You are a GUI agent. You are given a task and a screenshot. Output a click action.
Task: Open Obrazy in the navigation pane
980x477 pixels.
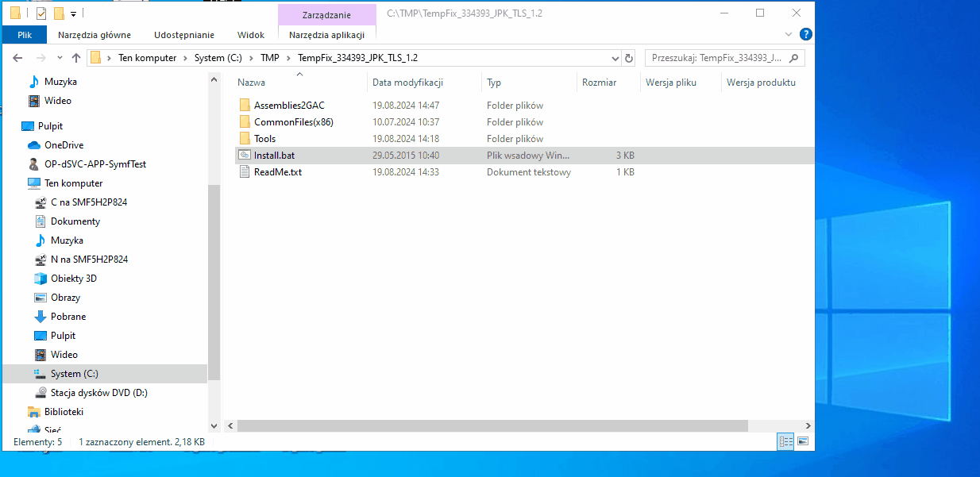click(x=65, y=298)
